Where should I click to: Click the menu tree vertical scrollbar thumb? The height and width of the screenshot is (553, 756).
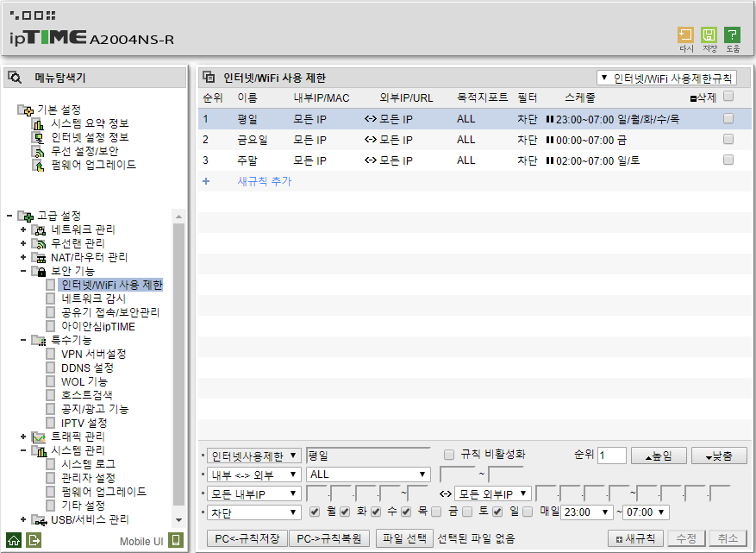point(179,364)
